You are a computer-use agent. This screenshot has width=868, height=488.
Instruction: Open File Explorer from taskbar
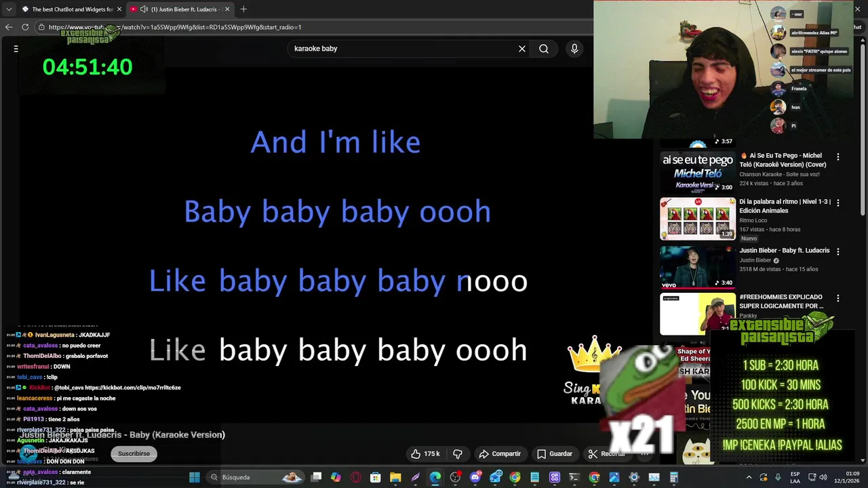(395, 477)
